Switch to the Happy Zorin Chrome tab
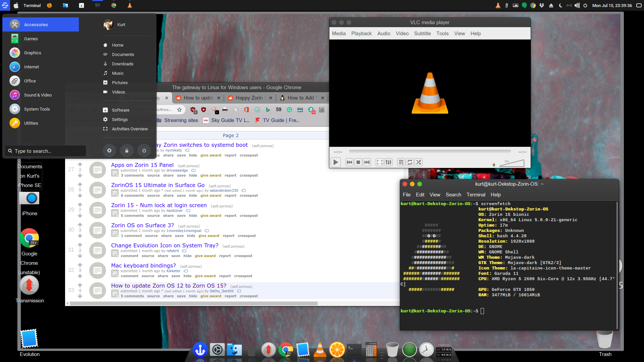644x362 pixels. point(249,98)
